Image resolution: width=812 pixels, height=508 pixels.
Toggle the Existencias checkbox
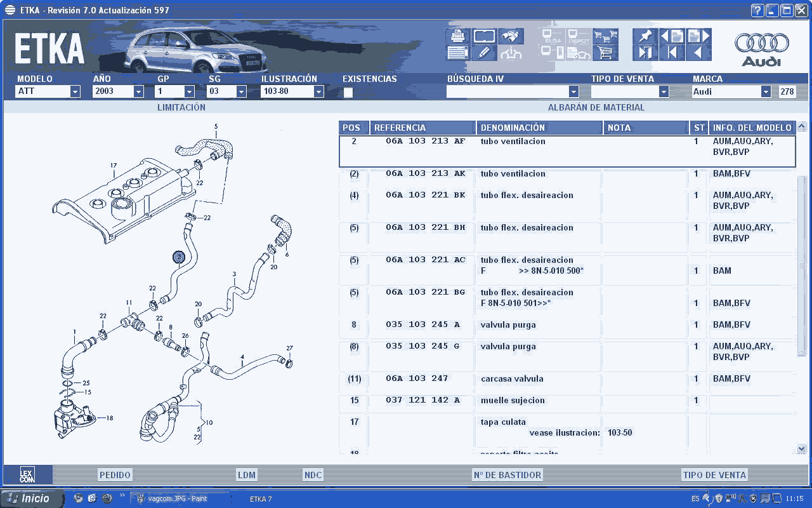[x=348, y=92]
